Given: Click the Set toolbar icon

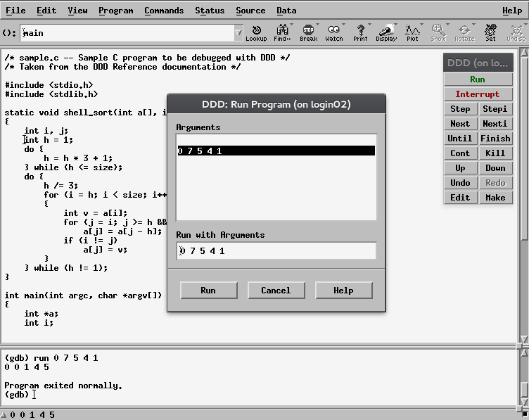Looking at the screenshot, I should click(x=490, y=33).
